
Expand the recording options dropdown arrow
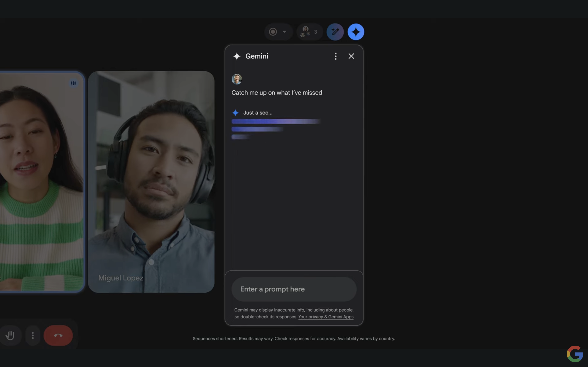tap(284, 32)
